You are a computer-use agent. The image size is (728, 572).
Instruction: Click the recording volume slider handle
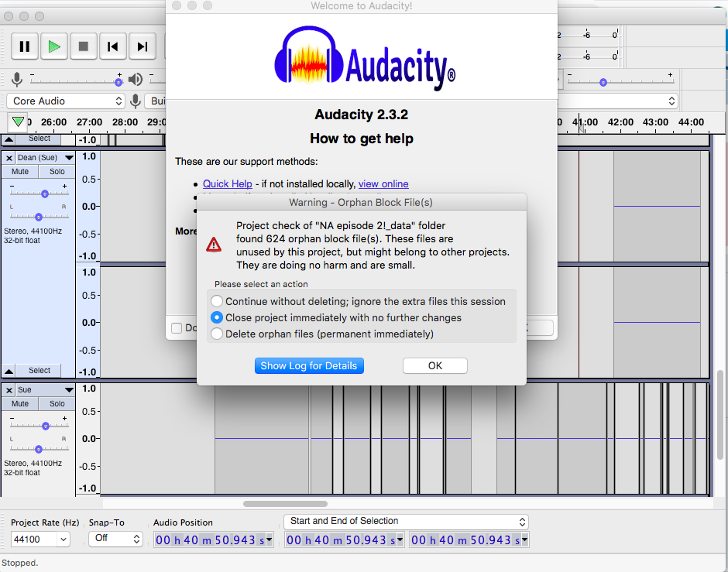tap(118, 83)
